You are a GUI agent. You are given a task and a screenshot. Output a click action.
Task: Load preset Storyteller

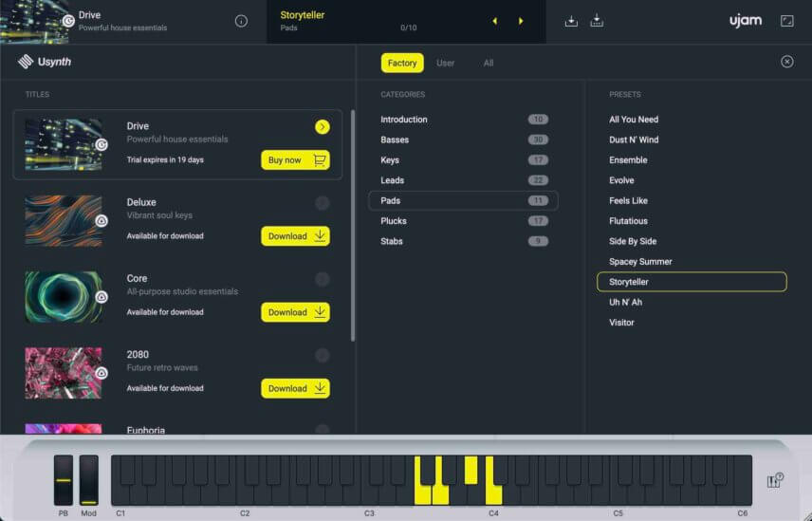[x=692, y=282]
